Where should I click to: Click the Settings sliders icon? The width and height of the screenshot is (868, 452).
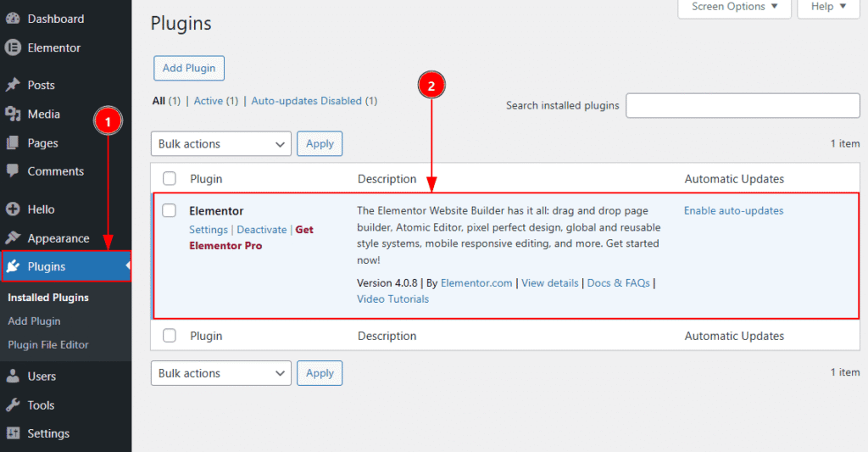point(13,433)
